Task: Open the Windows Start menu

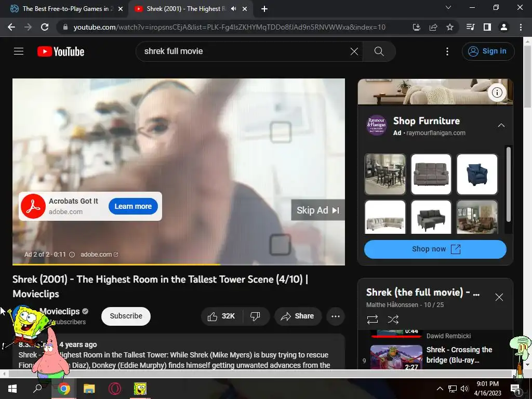Action: pyautogui.click(x=12, y=389)
